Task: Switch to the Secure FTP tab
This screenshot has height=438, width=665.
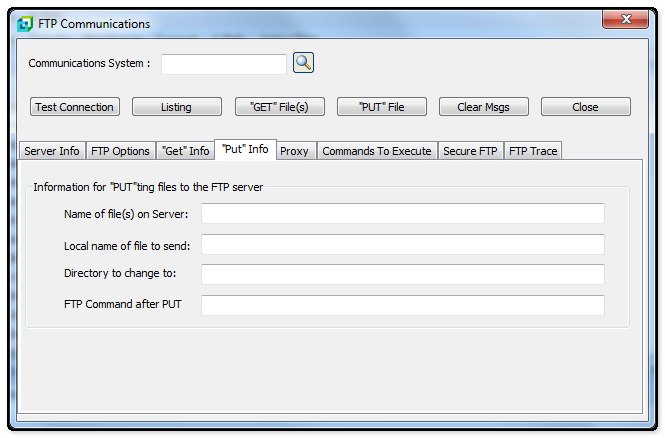Action: [x=470, y=151]
